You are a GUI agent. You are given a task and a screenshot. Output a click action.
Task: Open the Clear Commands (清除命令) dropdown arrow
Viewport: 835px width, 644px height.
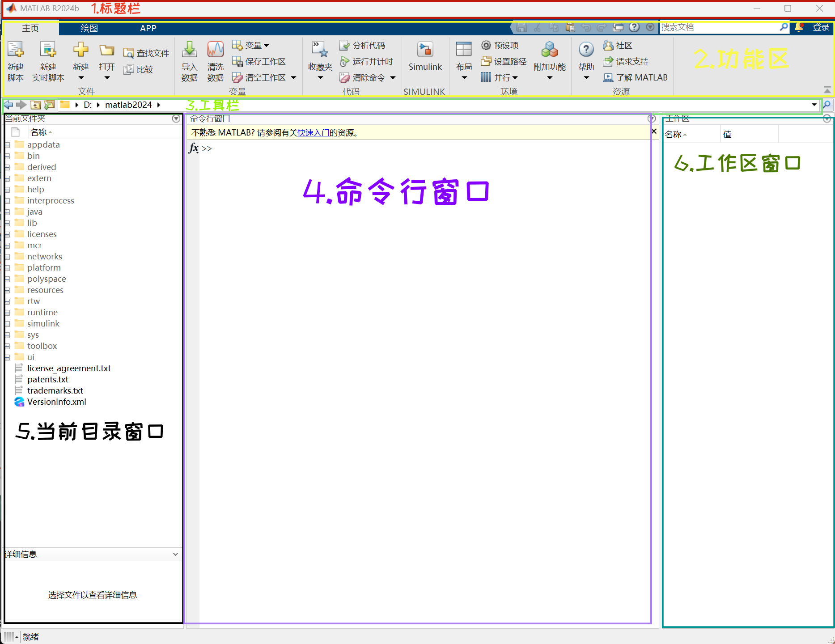393,77
